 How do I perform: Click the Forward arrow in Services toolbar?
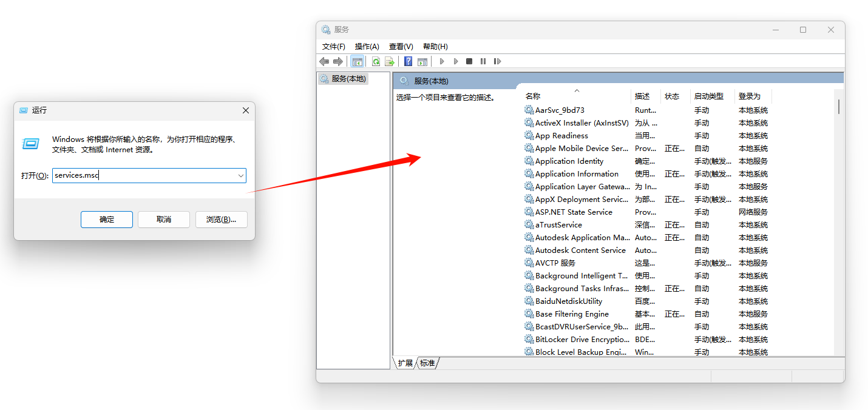(337, 61)
